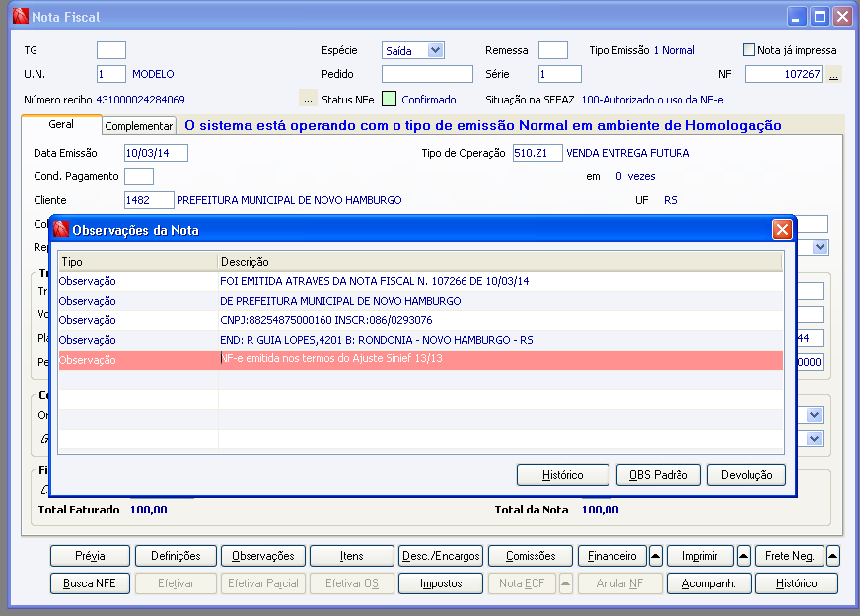Click the NF number field 107267

tap(783, 74)
